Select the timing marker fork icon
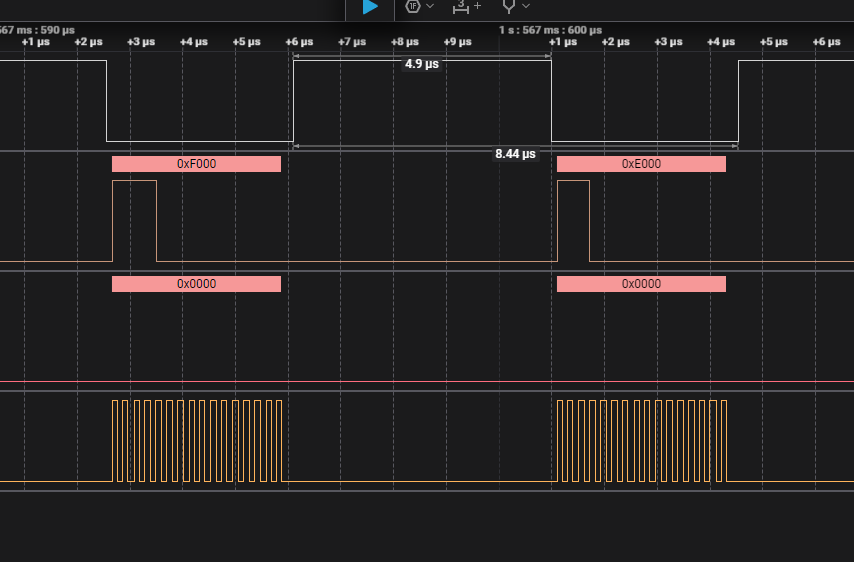The height and width of the screenshot is (562, 854). tap(509, 6)
